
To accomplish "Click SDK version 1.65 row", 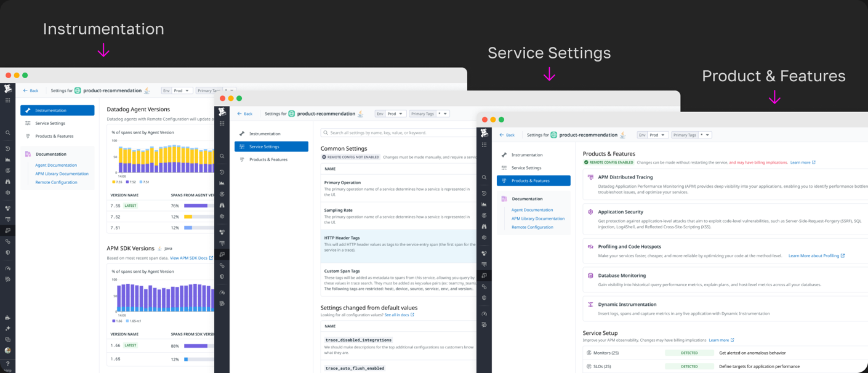I will (x=162, y=359).
